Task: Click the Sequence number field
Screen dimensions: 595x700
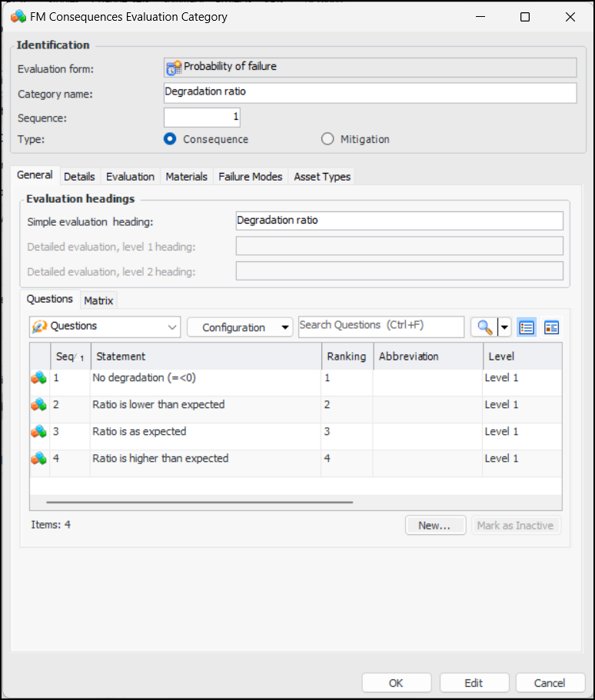Action: click(202, 118)
